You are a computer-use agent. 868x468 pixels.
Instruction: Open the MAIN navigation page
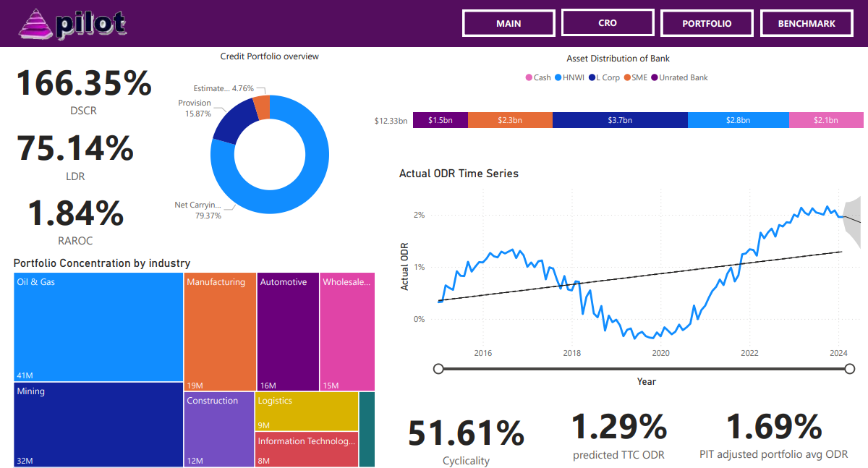coord(509,23)
